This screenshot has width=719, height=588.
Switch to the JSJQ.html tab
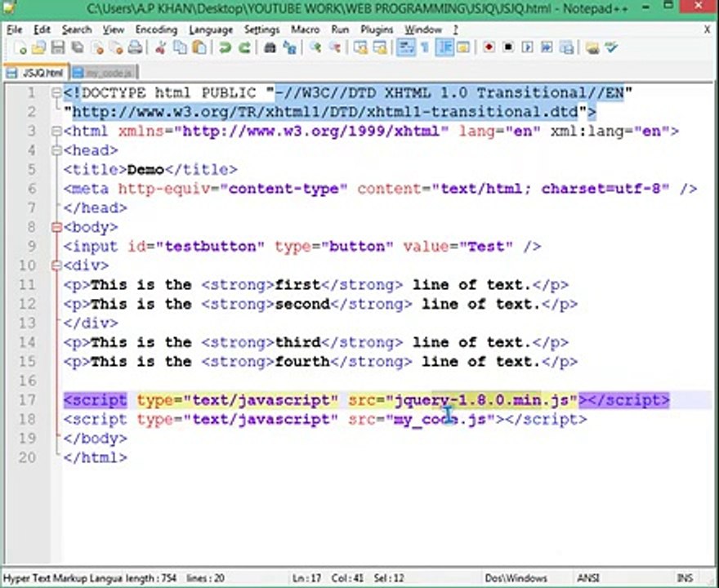pos(36,73)
